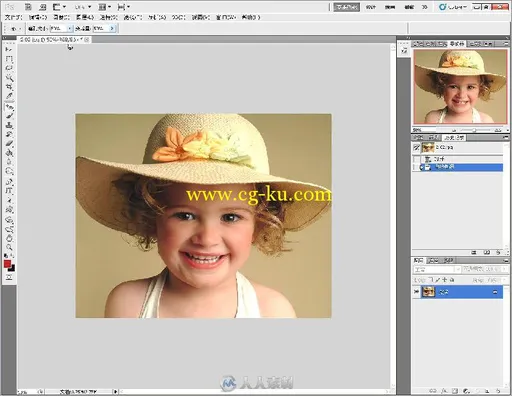Select the Shape tool
Screen dimensions: 512x396
pos(9,210)
